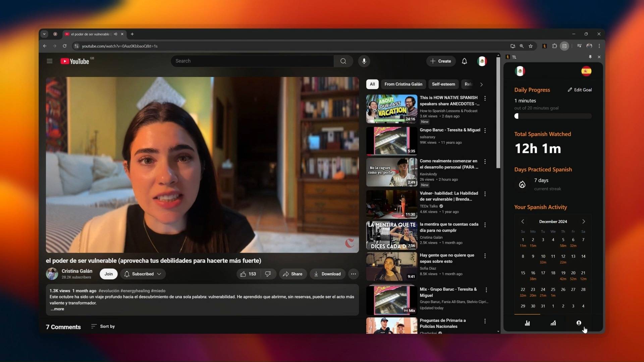
Task: Click the Share button
Action: coord(292,274)
